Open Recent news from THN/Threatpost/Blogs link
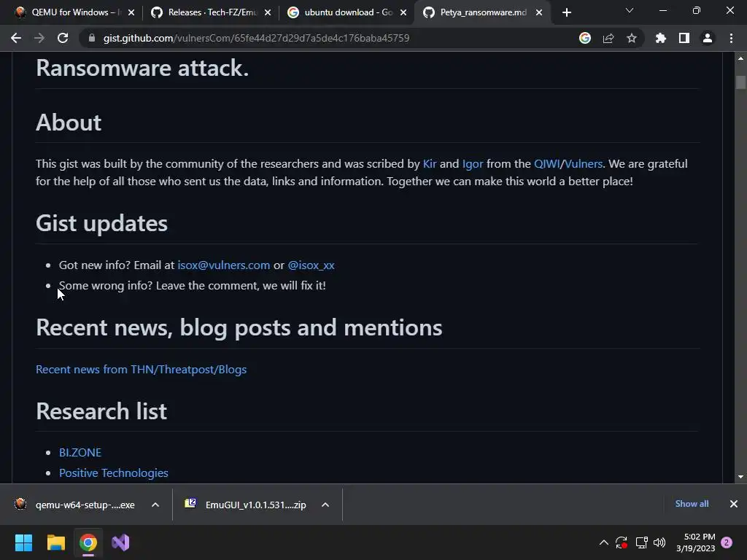The image size is (747, 560). pos(141,370)
